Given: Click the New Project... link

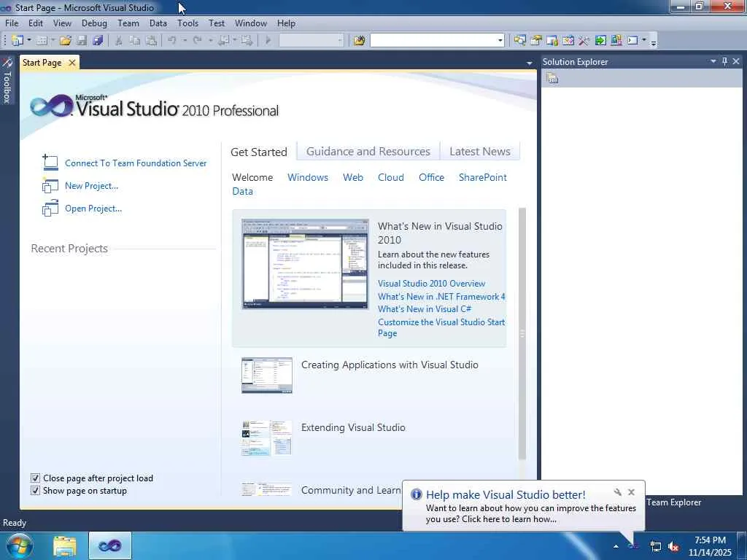Looking at the screenshot, I should 91,186.
